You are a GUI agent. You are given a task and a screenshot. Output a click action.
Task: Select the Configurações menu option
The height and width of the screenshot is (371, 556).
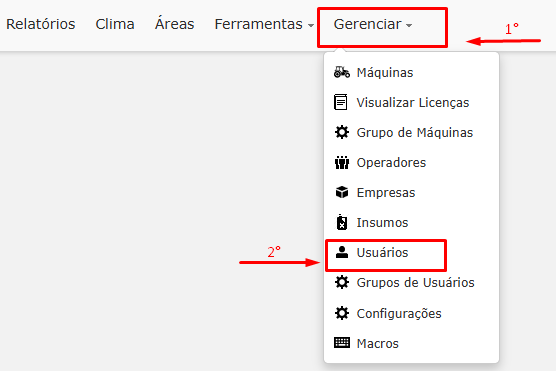click(411, 313)
